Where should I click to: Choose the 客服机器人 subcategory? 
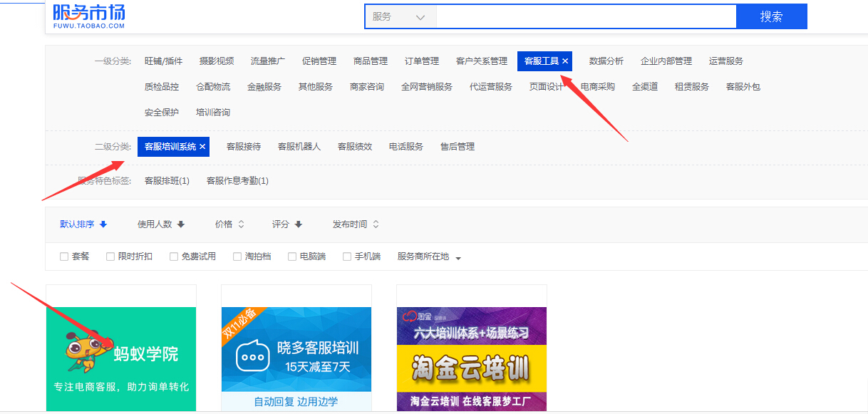click(x=299, y=147)
